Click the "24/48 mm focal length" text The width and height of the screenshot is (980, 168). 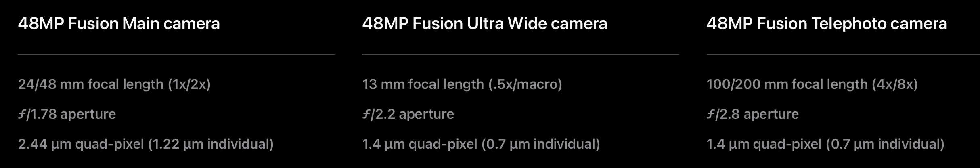91,84
